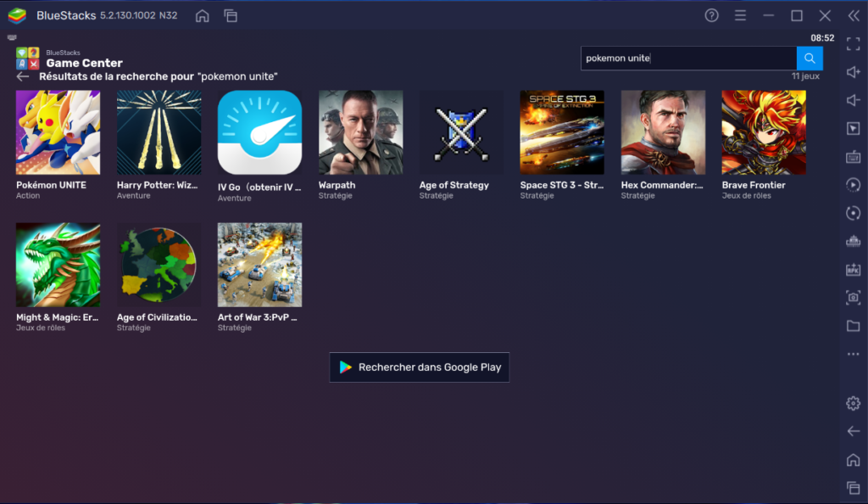Screen dimensions: 868x504
Task: Open the IV Go app thumbnail
Action: [x=259, y=132]
